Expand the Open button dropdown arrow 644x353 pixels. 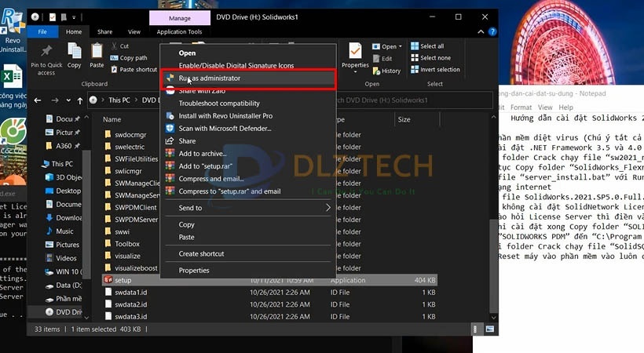click(x=401, y=46)
